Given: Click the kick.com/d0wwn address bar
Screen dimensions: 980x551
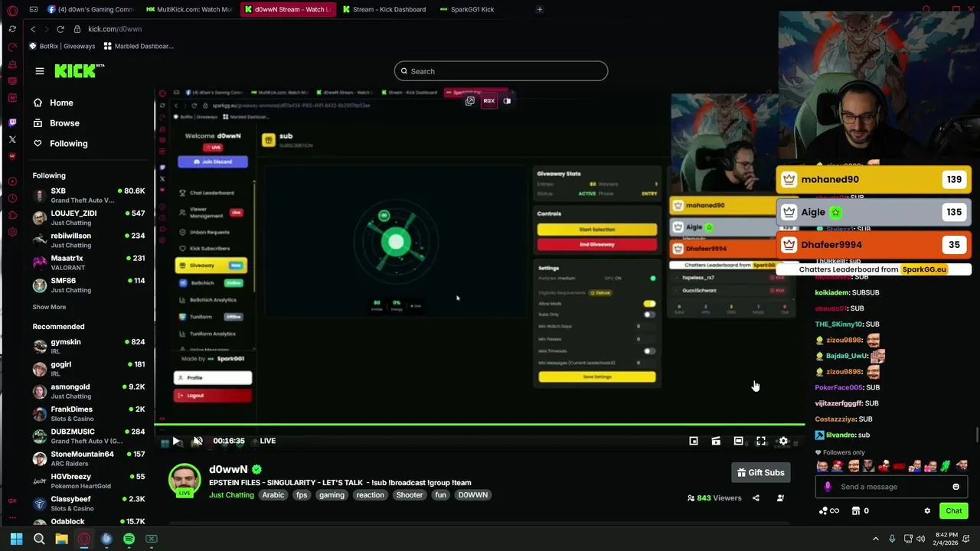Looking at the screenshot, I should (x=115, y=29).
